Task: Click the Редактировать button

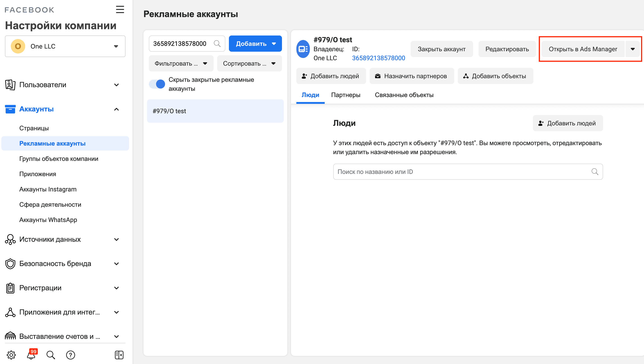Action: point(507,49)
